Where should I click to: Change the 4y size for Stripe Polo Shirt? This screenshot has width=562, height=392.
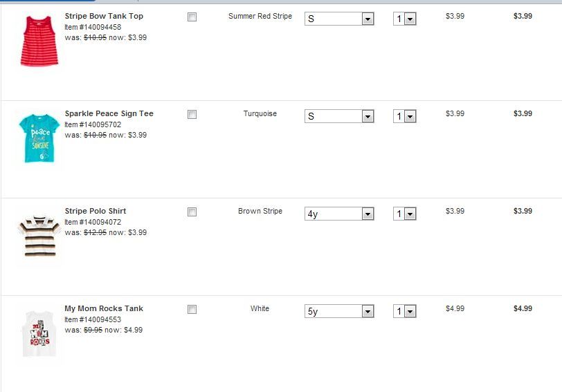coord(339,214)
